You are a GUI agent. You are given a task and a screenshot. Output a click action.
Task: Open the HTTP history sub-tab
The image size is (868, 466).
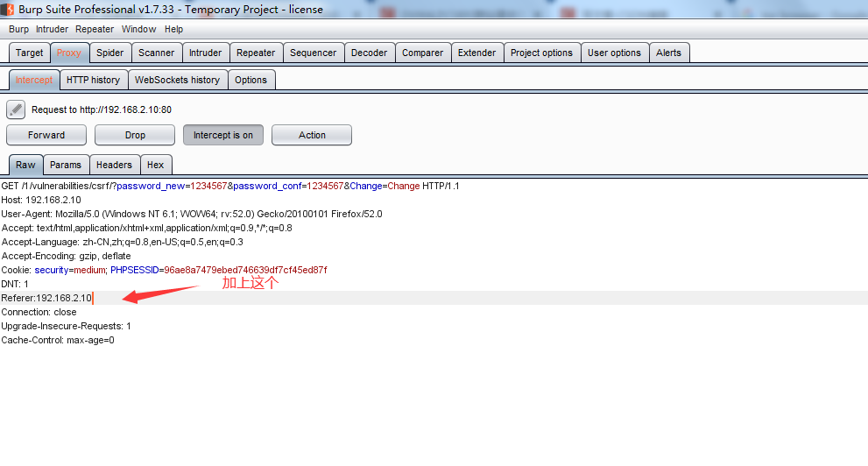[94, 80]
